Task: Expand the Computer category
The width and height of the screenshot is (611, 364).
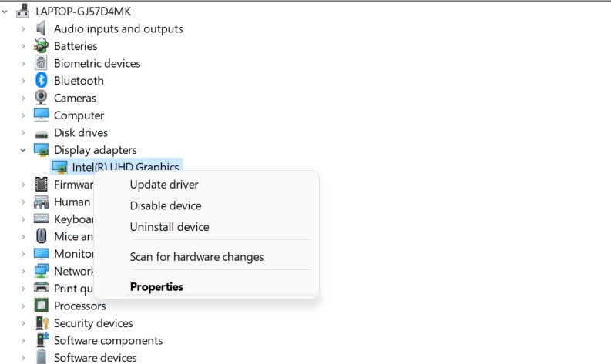Action: click(x=23, y=115)
